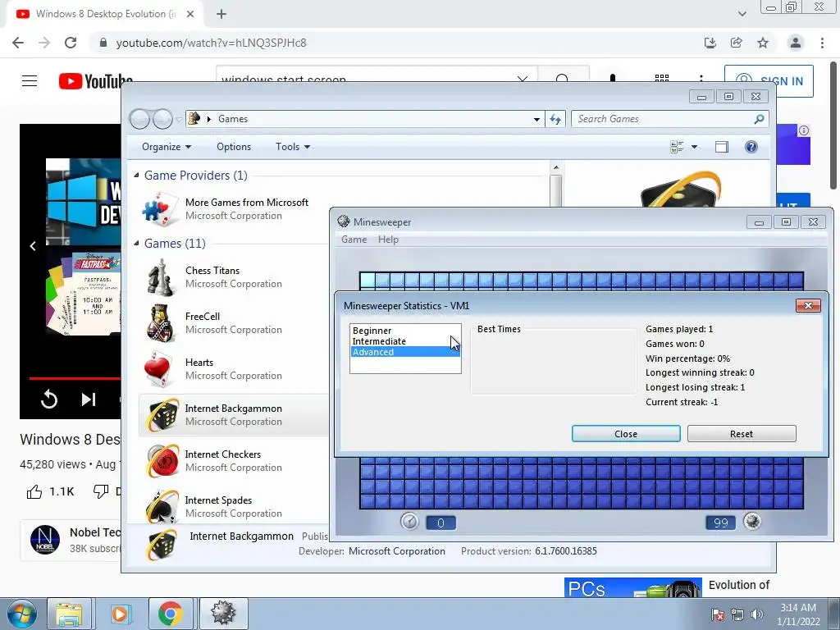Click the search magnifier icon in Games window
Screen dimensions: 840x630
click(x=759, y=119)
